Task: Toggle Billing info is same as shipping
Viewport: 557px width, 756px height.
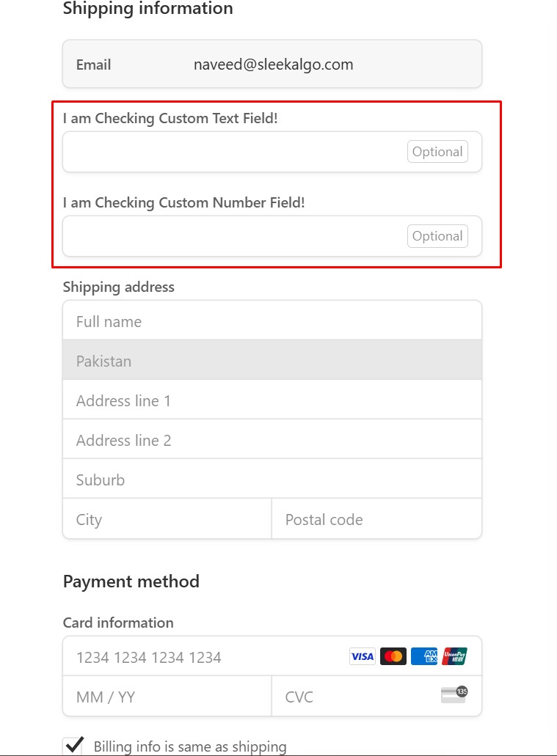Action: 73,746
